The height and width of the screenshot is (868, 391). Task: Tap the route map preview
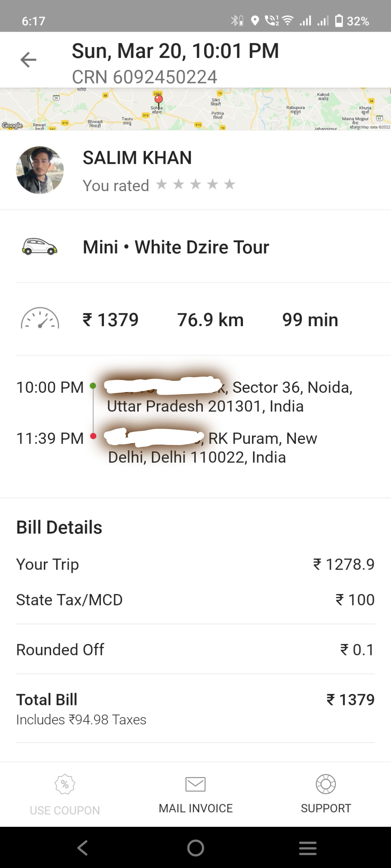[x=255, y=109]
